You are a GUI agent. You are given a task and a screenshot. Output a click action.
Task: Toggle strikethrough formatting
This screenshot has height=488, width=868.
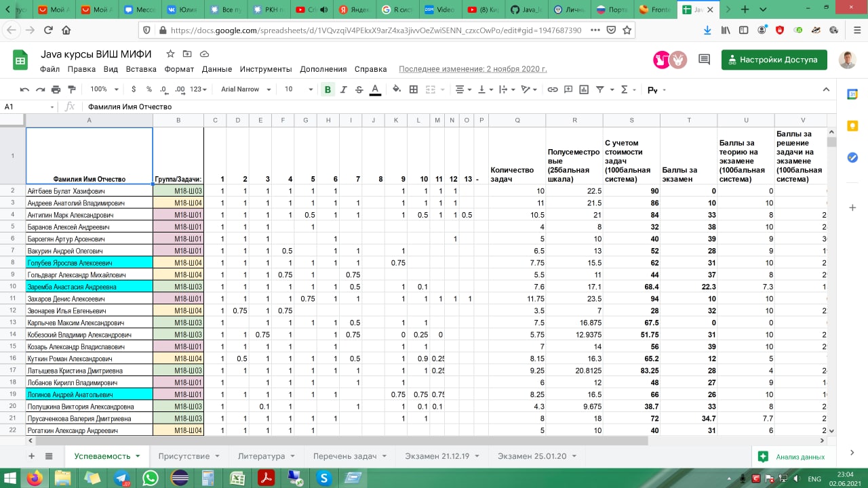click(359, 89)
